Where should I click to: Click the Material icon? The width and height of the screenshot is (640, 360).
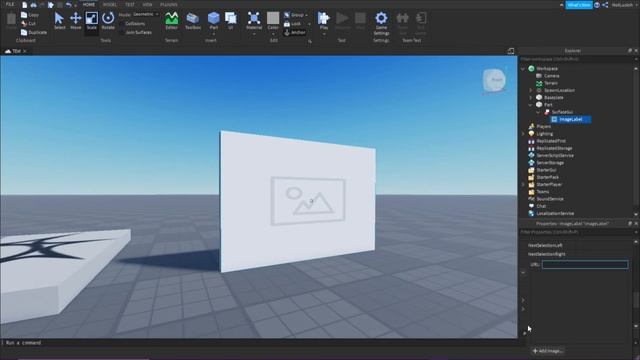tap(253, 18)
